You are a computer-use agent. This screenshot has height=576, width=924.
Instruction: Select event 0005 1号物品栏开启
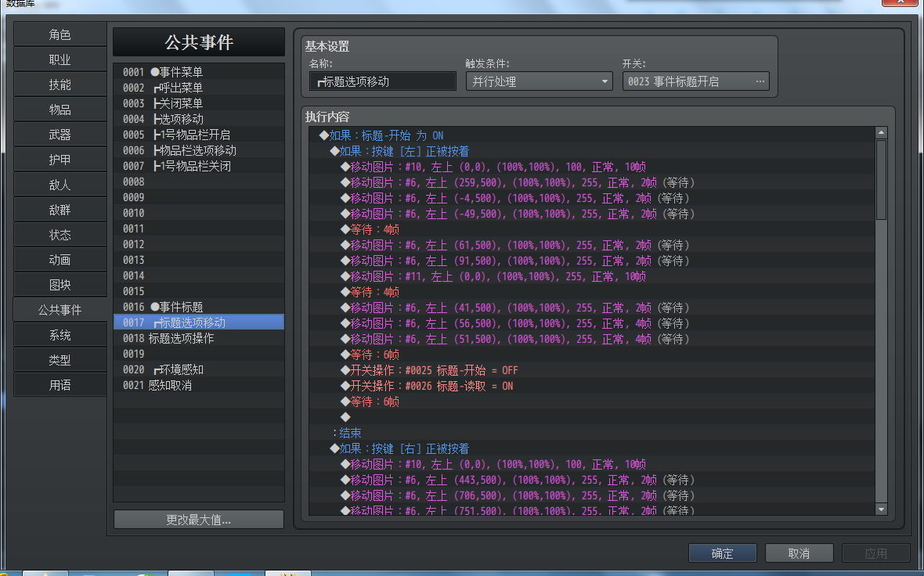coord(199,135)
